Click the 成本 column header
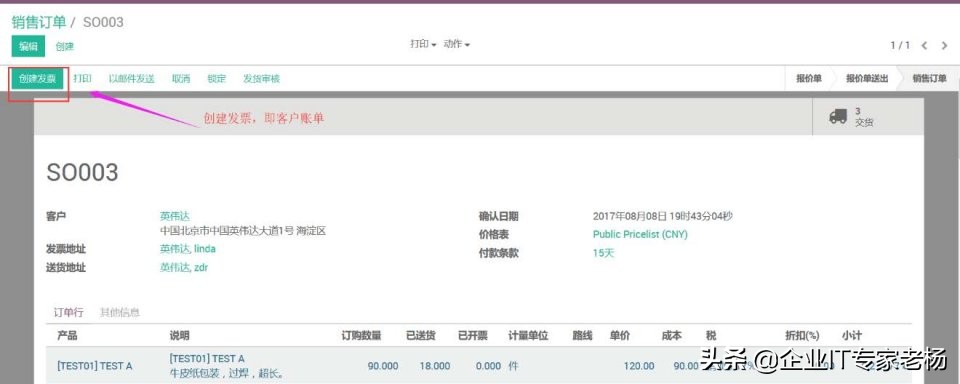The width and height of the screenshot is (960, 384). pyautogui.click(x=672, y=336)
